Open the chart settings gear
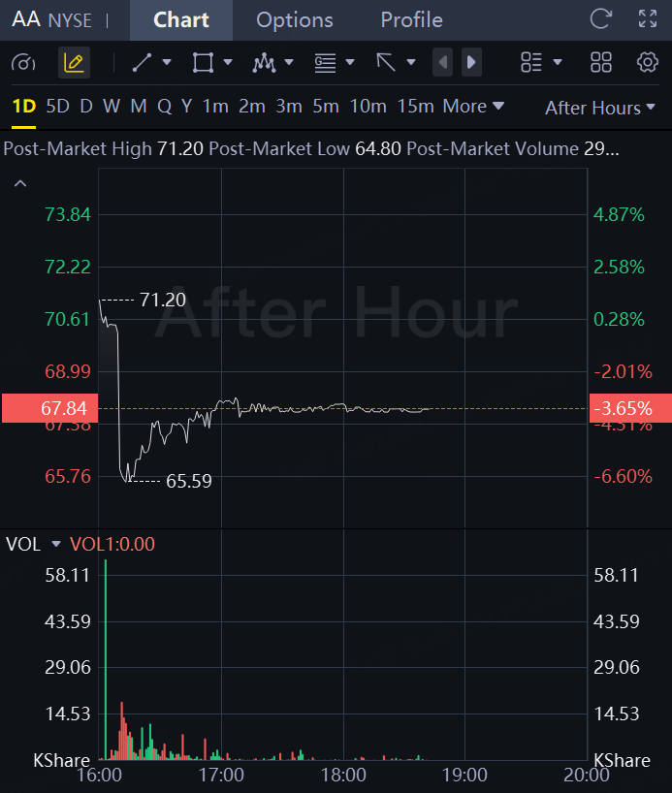 coord(647,63)
